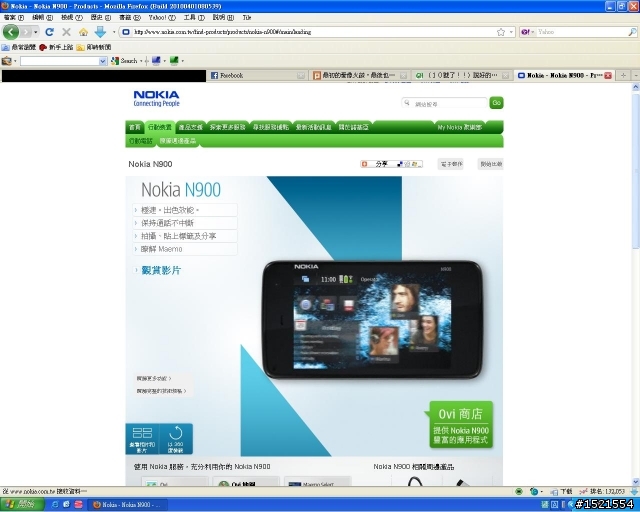Viewport: 640px width, 512px height.
Task: Click the Stop loading X icon
Action: pos(66,32)
